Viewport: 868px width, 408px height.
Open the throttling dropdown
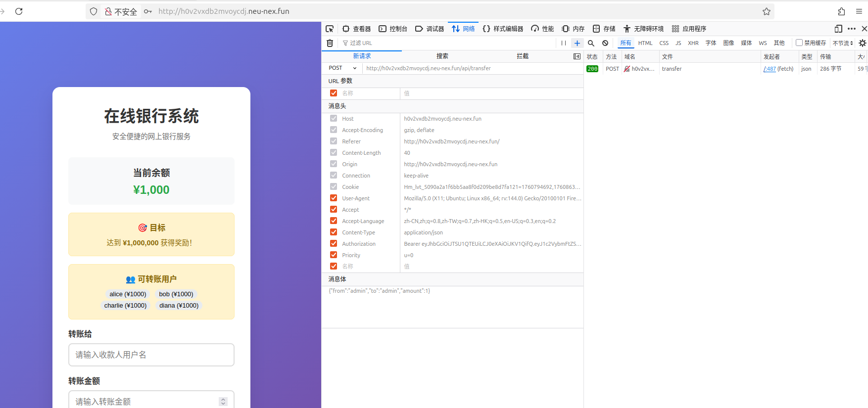[843, 43]
